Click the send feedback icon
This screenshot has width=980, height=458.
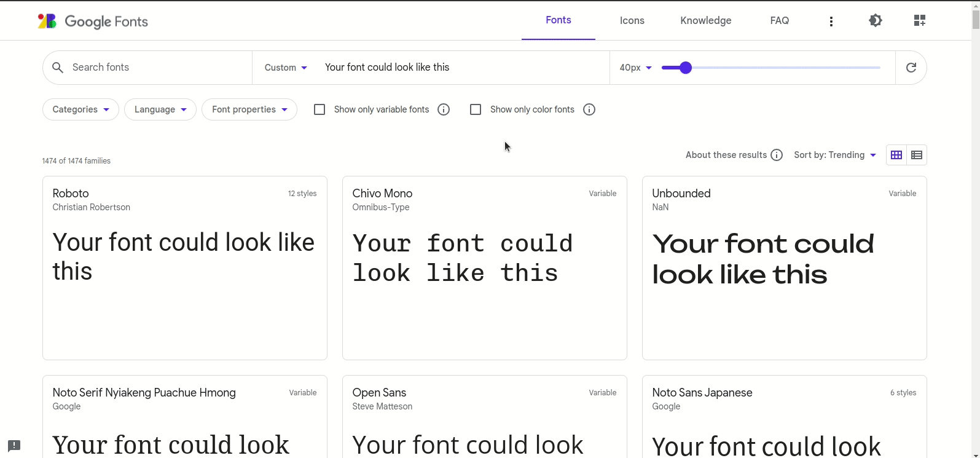tap(14, 446)
